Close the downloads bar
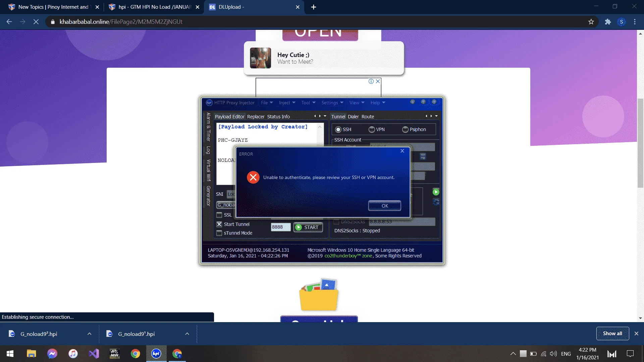 636,334
